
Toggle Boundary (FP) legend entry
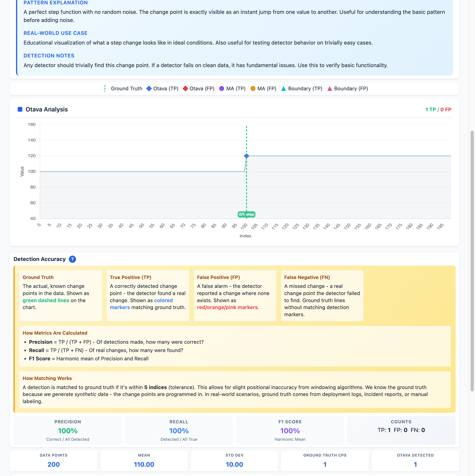348,89
